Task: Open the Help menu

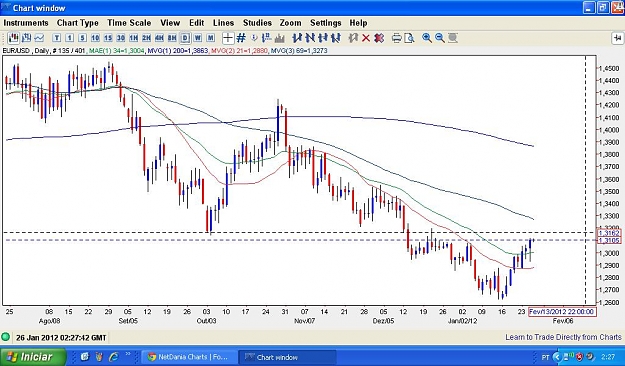Action: [358, 23]
